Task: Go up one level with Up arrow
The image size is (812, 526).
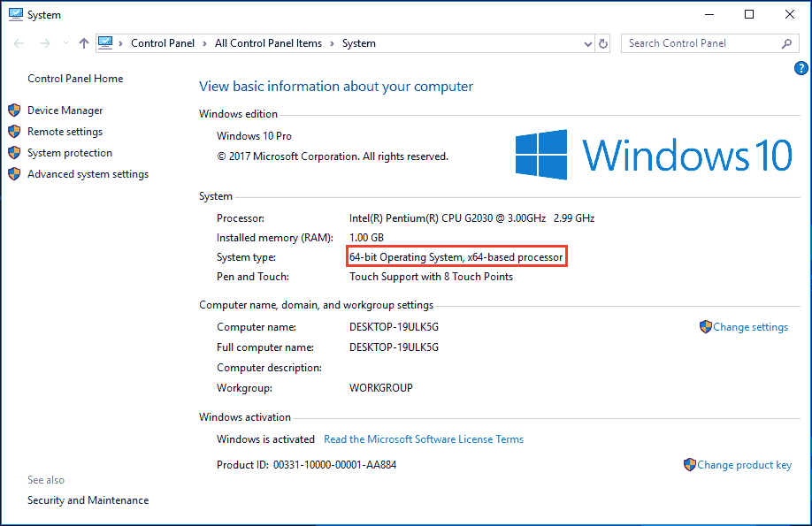Action: [x=84, y=43]
